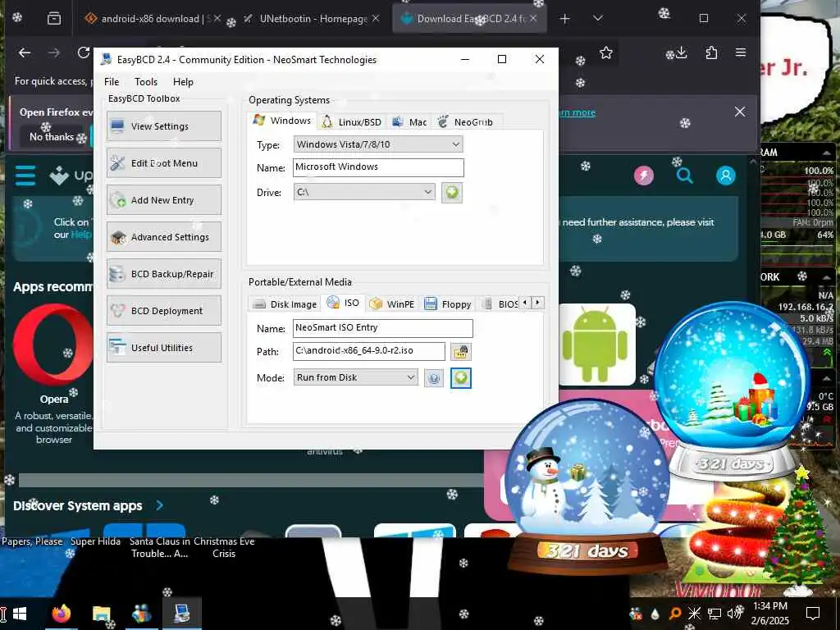840x630 pixels.
Task: Open Uptodown user account icon
Action: pos(725,176)
